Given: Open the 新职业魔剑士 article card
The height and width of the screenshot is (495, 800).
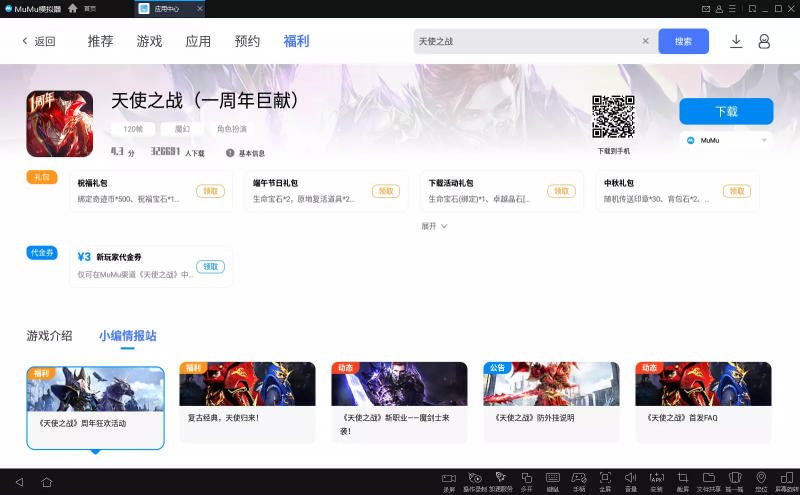Looking at the screenshot, I should pos(399,403).
